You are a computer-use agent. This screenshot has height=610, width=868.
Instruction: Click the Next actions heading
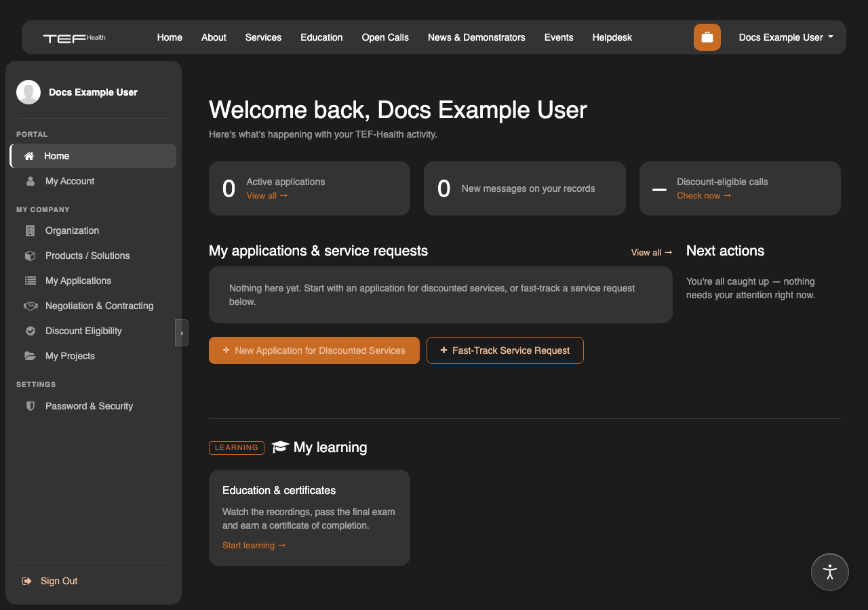725,251
